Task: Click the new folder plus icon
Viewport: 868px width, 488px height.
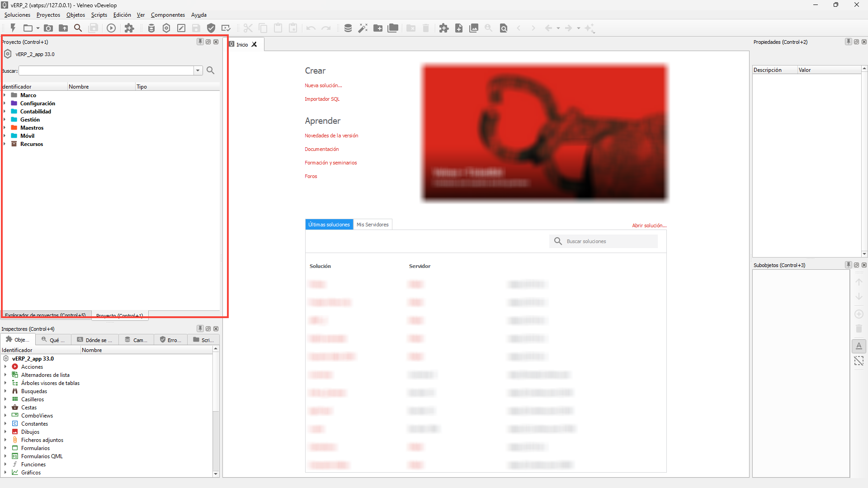Action: point(378,28)
